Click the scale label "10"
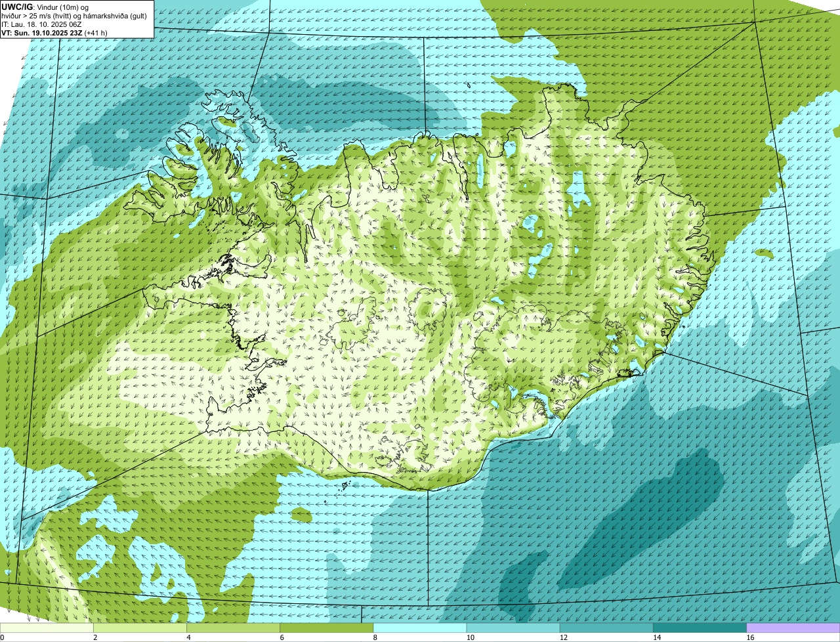Image resolution: width=840 pixels, height=642 pixels. pyautogui.click(x=470, y=637)
